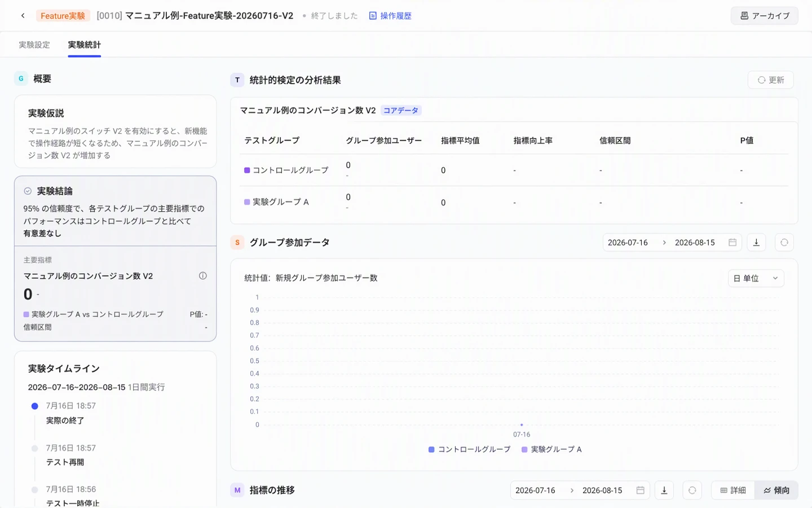This screenshot has width=812, height=508.
Task: Open the グループ参加データ start date 2026-07-16
Action: coord(628,243)
